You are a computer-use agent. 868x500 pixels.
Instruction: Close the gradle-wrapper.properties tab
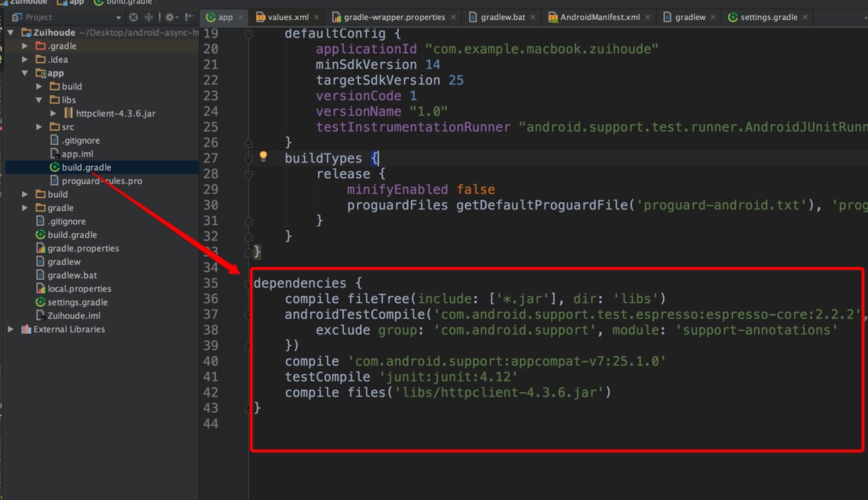(x=454, y=17)
